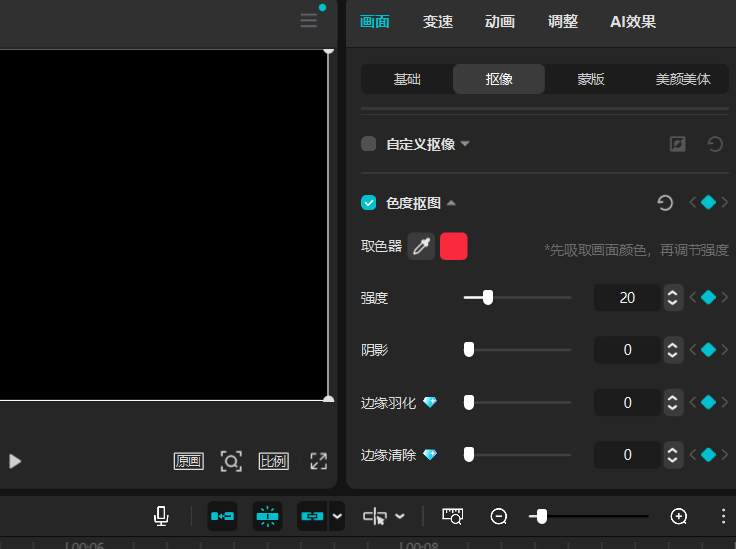
Task: Click the 强度 value field showing 20
Action: pyautogui.click(x=627, y=297)
